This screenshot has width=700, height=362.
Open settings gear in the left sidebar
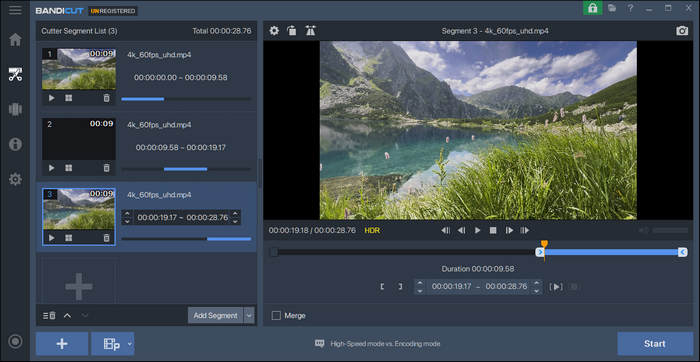tap(15, 179)
